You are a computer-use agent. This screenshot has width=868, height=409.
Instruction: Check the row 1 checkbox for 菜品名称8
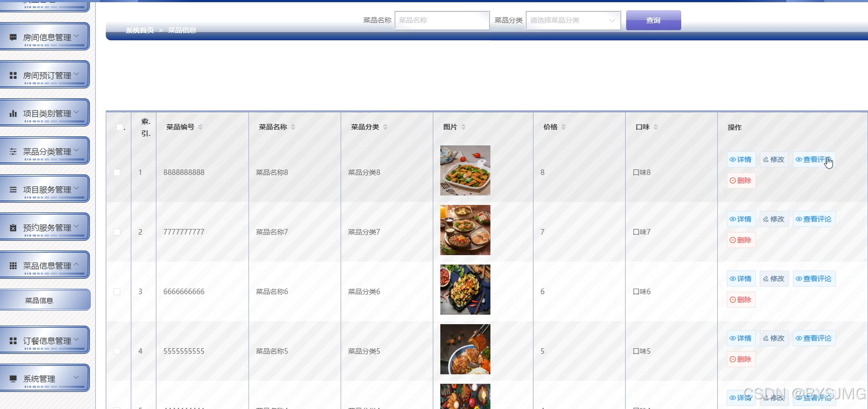pos(117,172)
